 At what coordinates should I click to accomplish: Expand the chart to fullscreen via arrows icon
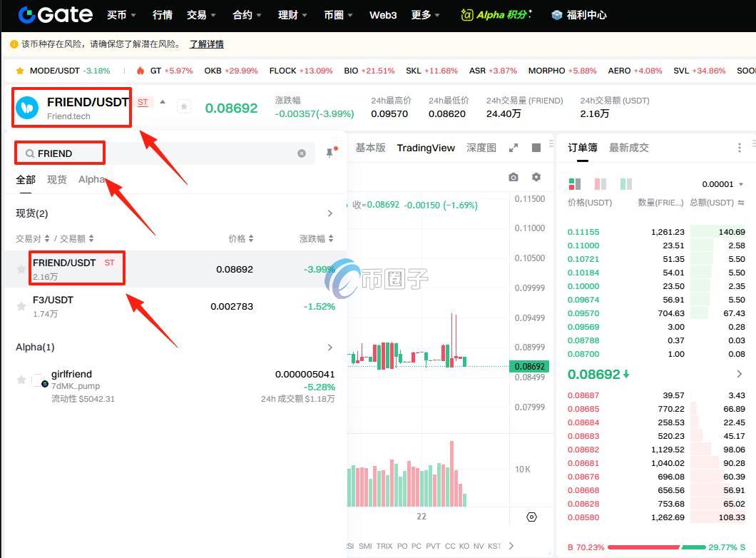point(514,148)
